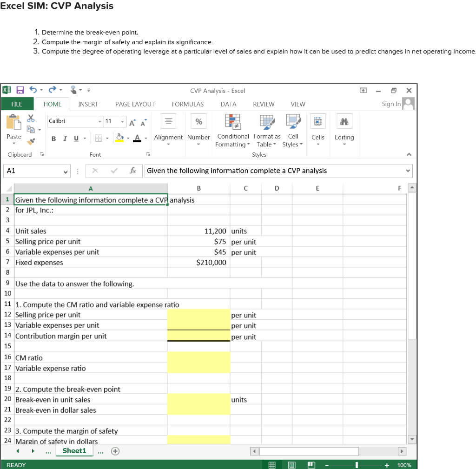Click the Undo arrow icon
This screenshot has height=469, width=476.
coord(33,90)
